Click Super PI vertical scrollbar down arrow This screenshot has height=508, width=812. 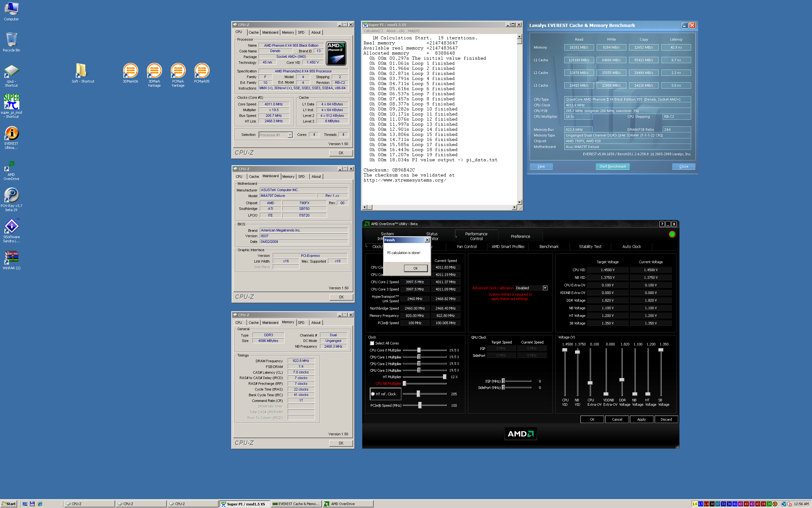(520, 202)
